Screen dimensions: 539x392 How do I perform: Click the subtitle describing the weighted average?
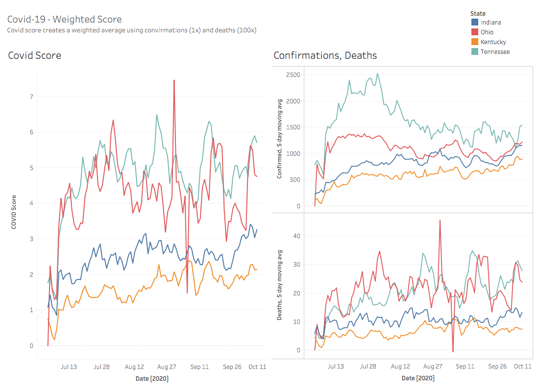(x=132, y=30)
